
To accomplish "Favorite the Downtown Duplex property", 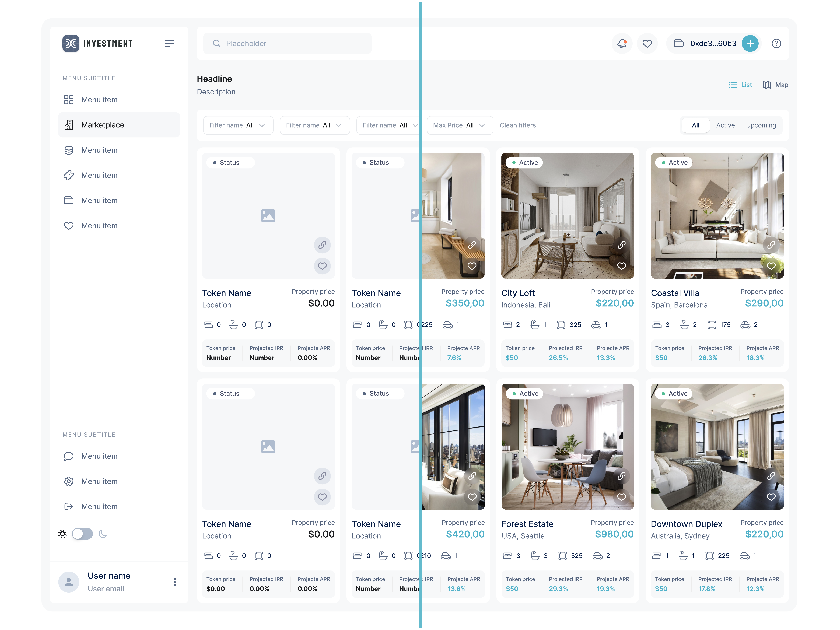I will click(771, 497).
